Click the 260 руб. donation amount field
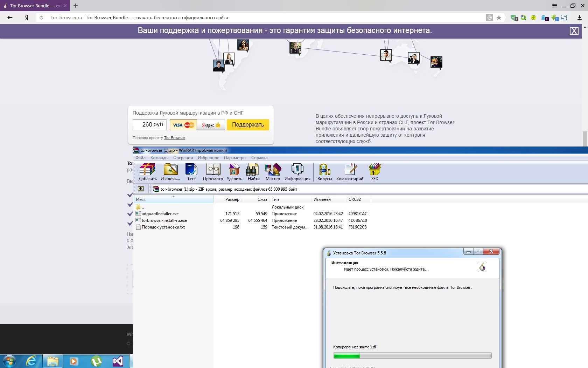 149,125
